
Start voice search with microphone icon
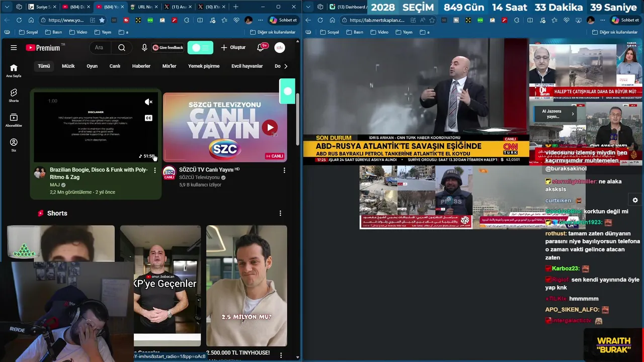(144, 48)
